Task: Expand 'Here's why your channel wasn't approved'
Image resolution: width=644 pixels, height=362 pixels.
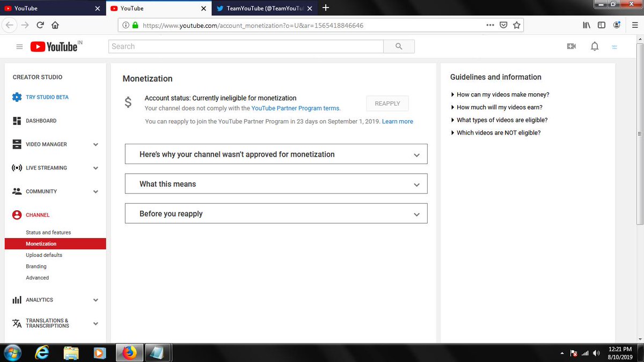Action: (x=276, y=154)
